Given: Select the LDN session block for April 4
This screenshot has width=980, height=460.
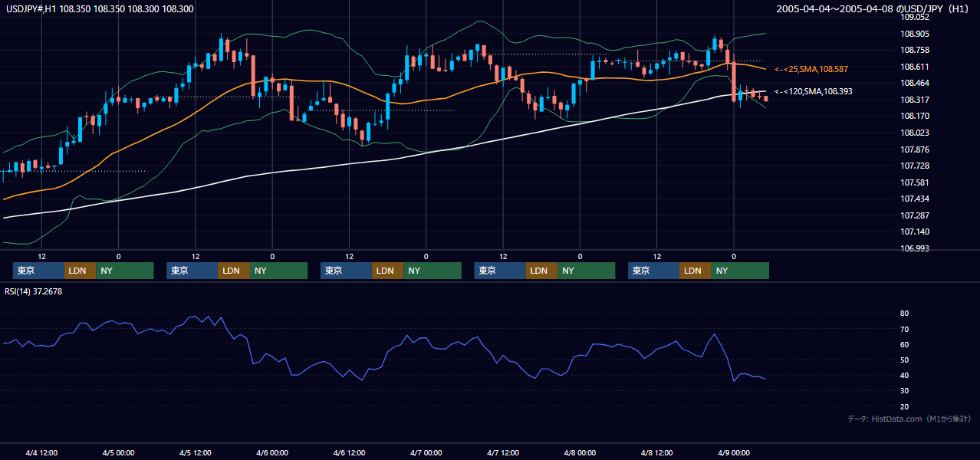Looking at the screenshot, I should [80, 271].
